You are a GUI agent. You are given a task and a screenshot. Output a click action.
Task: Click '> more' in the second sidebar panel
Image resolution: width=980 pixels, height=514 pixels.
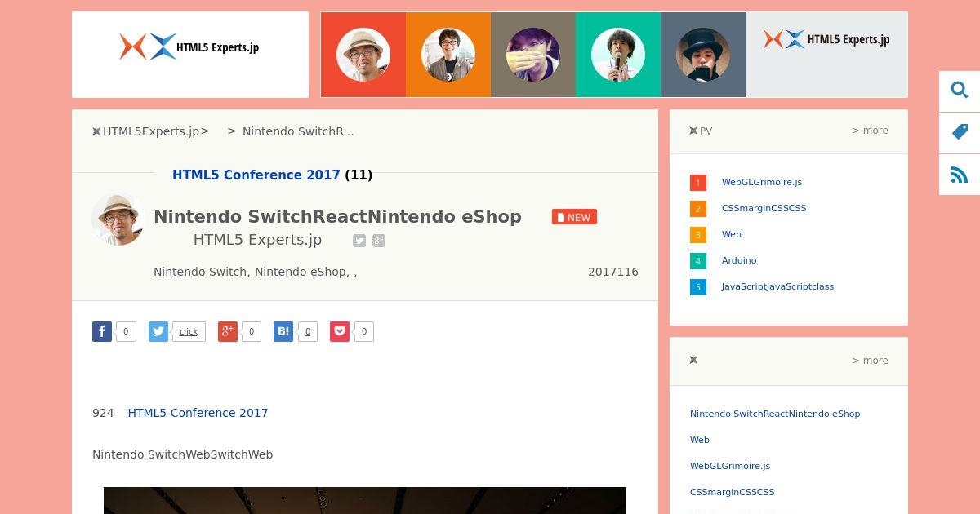pos(870,361)
